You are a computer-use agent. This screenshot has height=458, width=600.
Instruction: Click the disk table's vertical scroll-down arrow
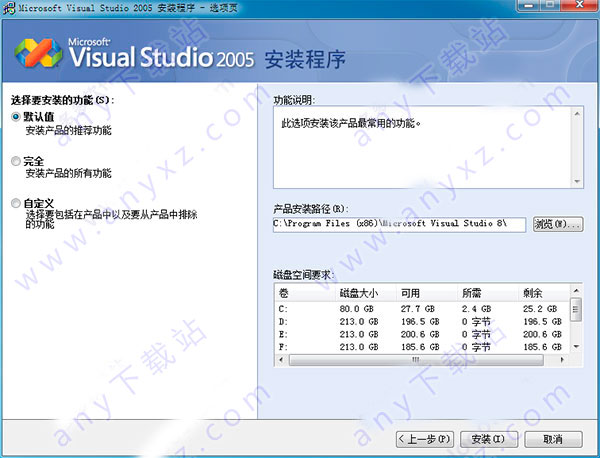pos(576,347)
